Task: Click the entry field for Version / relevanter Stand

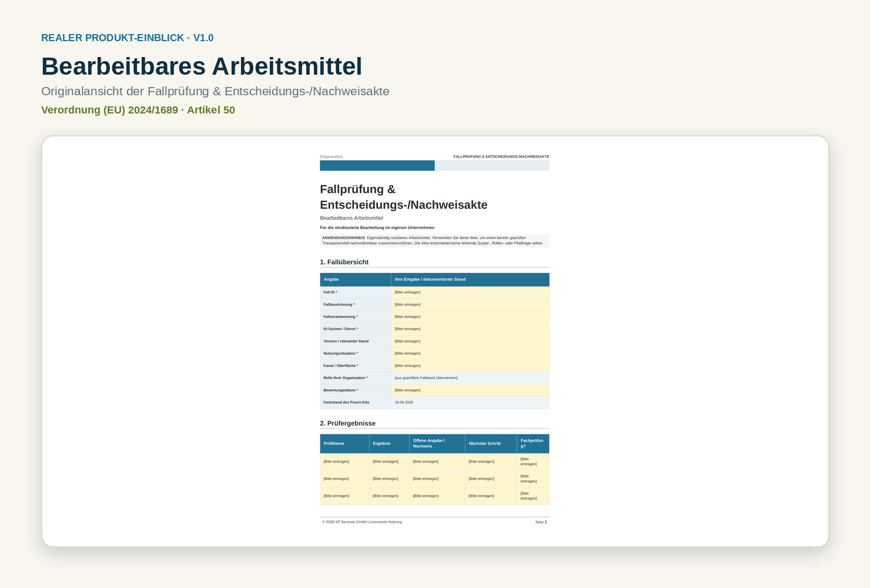Action: pyautogui.click(x=470, y=341)
